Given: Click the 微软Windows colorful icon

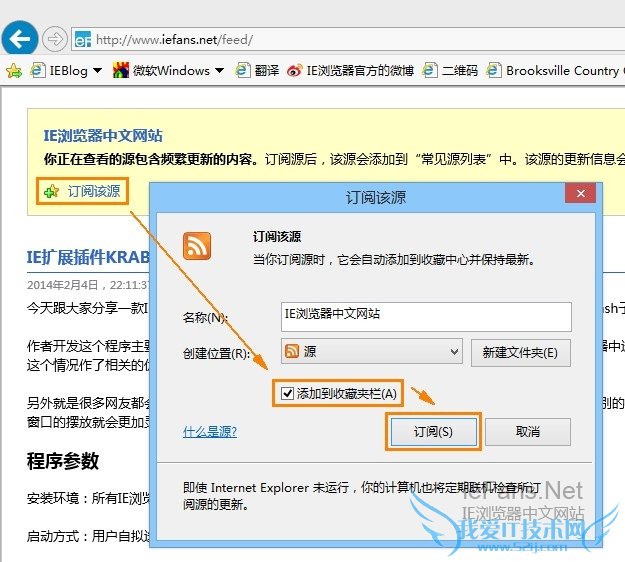Looking at the screenshot, I should click(x=121, y=70).
